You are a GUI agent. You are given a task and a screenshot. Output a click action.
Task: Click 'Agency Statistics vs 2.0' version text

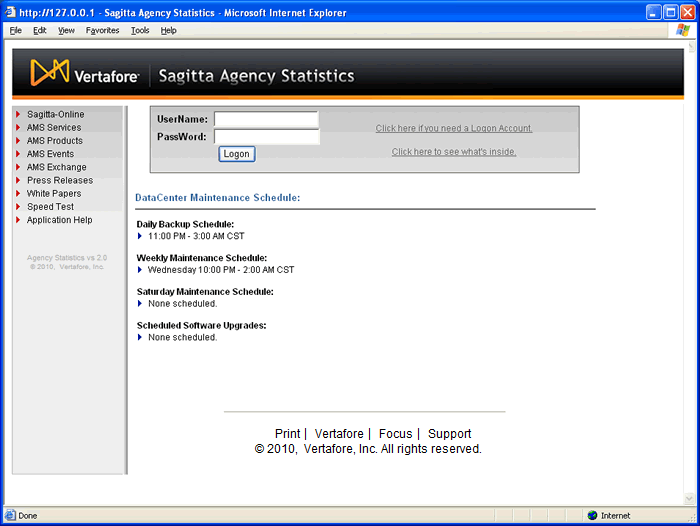(67, 258)
